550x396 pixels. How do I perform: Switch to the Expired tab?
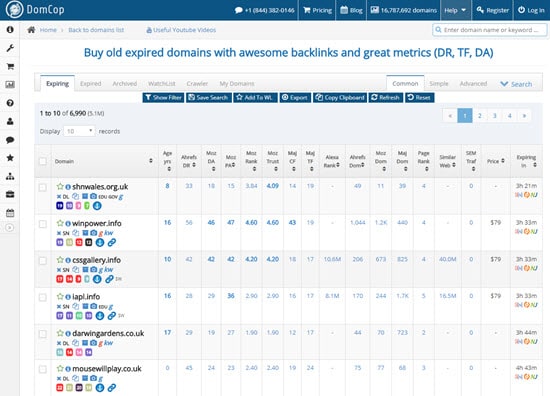90,84
